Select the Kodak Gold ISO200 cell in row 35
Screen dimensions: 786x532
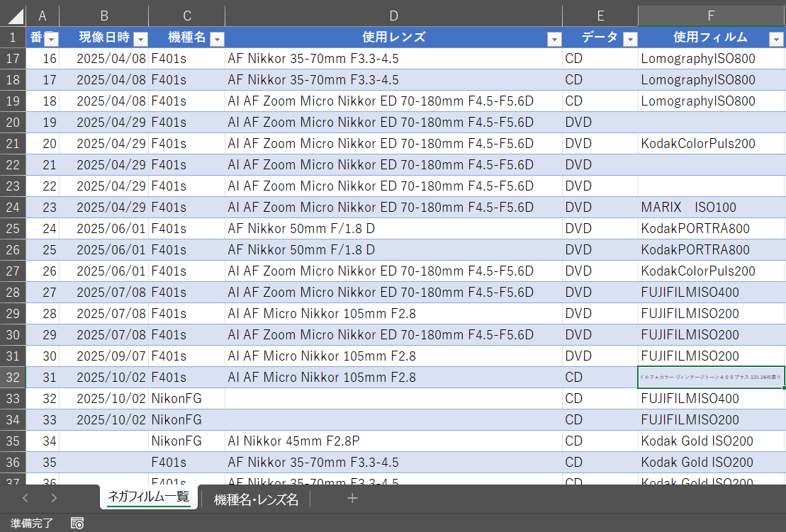711,441
